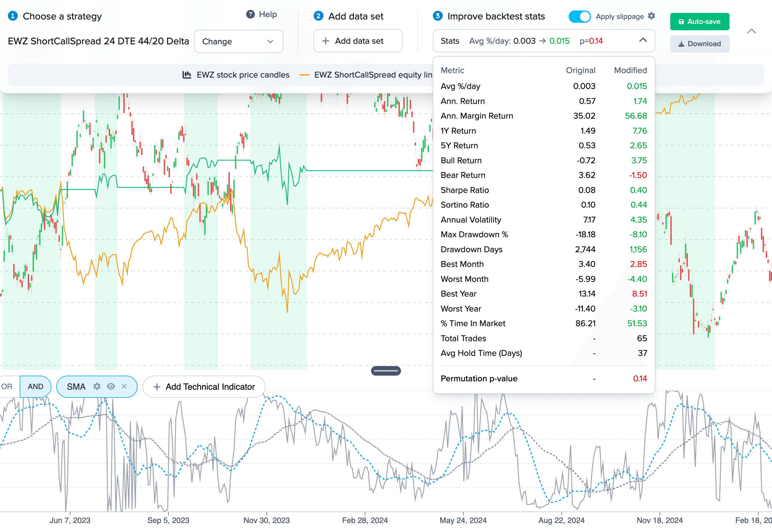772x532 pixels.
Task: Click the Permutation p-value label
Action: tap(479, 378)
